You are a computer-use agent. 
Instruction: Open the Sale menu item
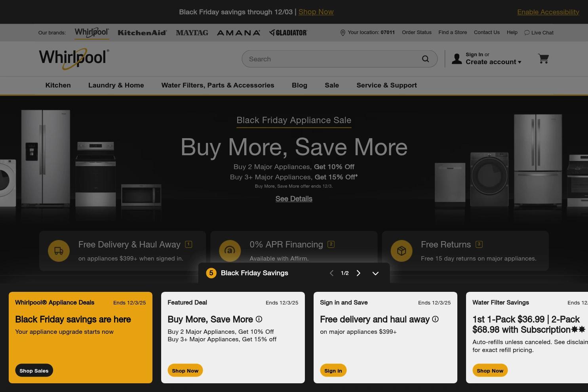(332, 85)
